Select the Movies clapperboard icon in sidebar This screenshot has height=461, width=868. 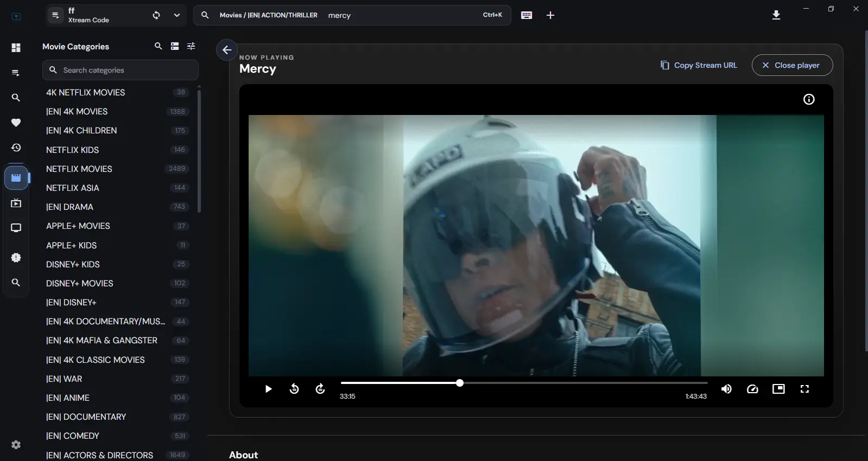16,178
